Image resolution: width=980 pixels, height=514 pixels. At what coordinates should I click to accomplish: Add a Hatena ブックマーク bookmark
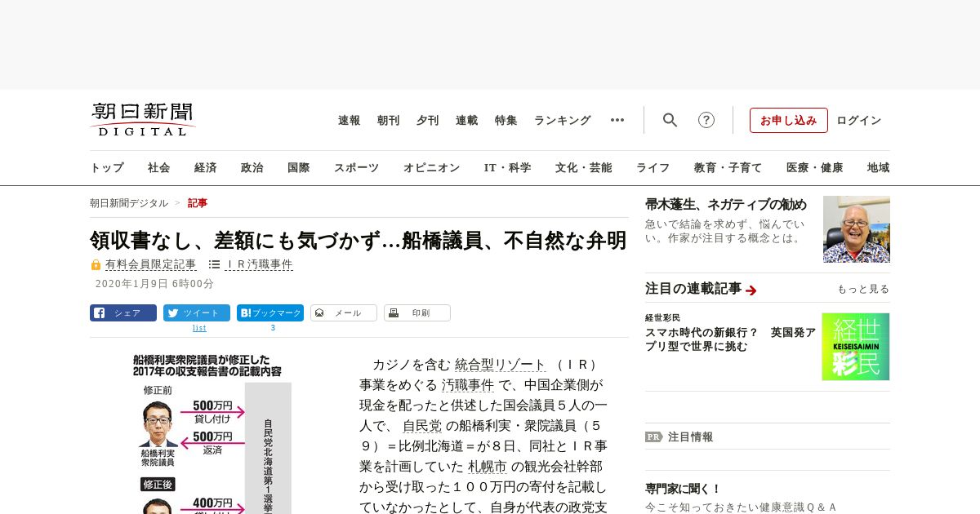click(270, 312)
